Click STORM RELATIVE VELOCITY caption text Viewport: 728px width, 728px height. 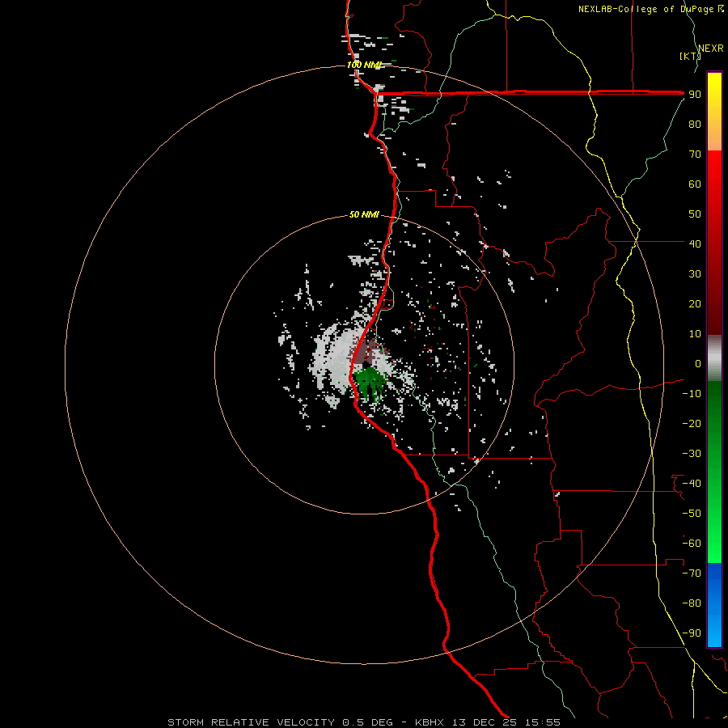tap(252, 722)
